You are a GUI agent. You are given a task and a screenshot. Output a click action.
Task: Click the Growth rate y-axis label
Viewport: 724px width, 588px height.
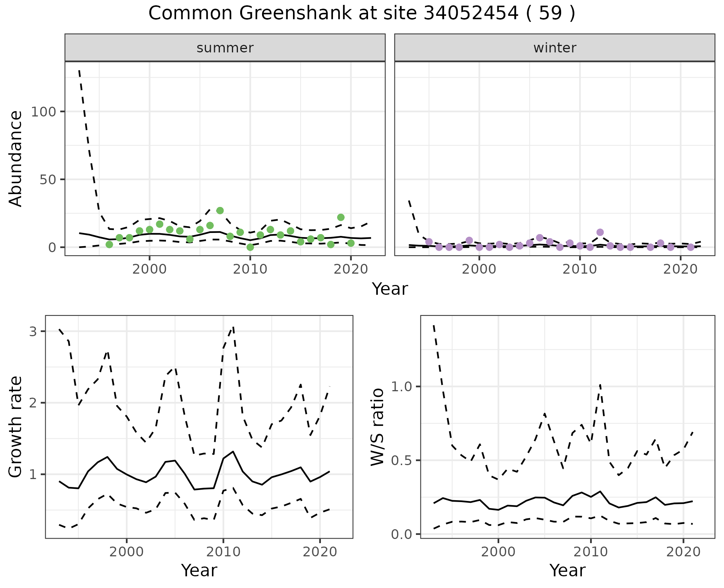[x=16, y=427]
